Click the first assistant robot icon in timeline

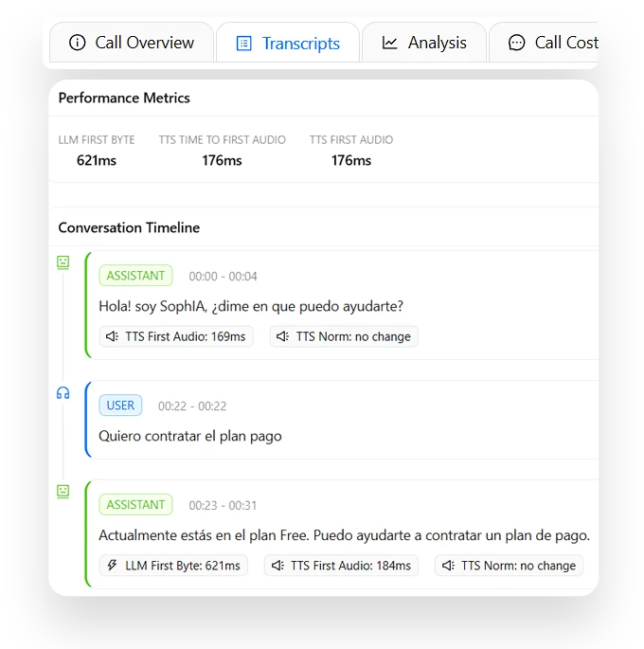click(63, 262)
